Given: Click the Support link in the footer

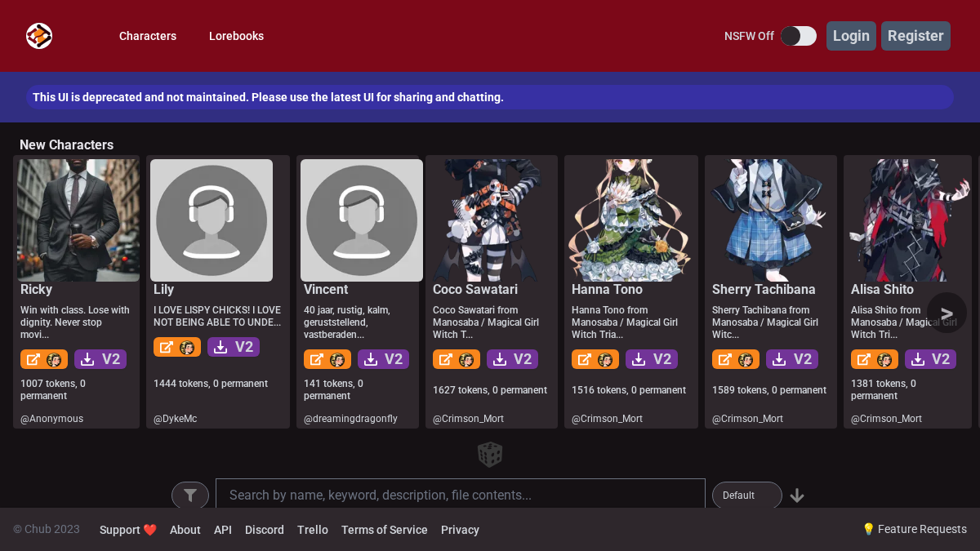Looking at the screenshot, I should point(128,530).
